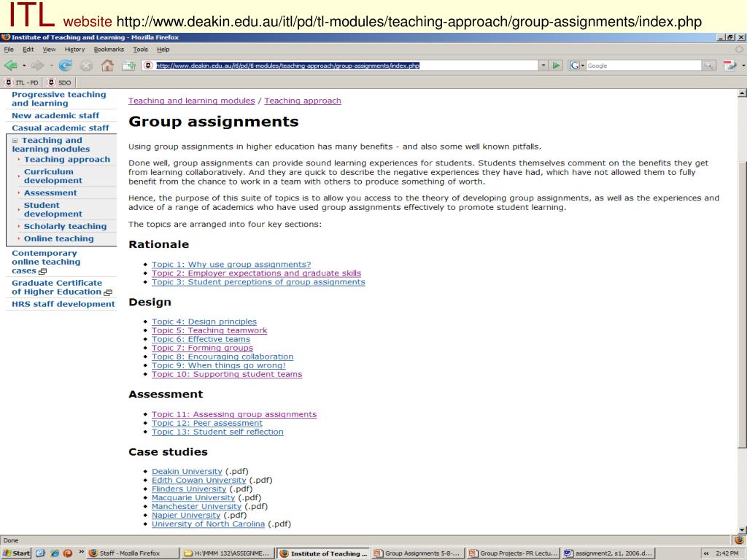
Task: Click the Google search engine icon
Action: (x=574, y=65)
